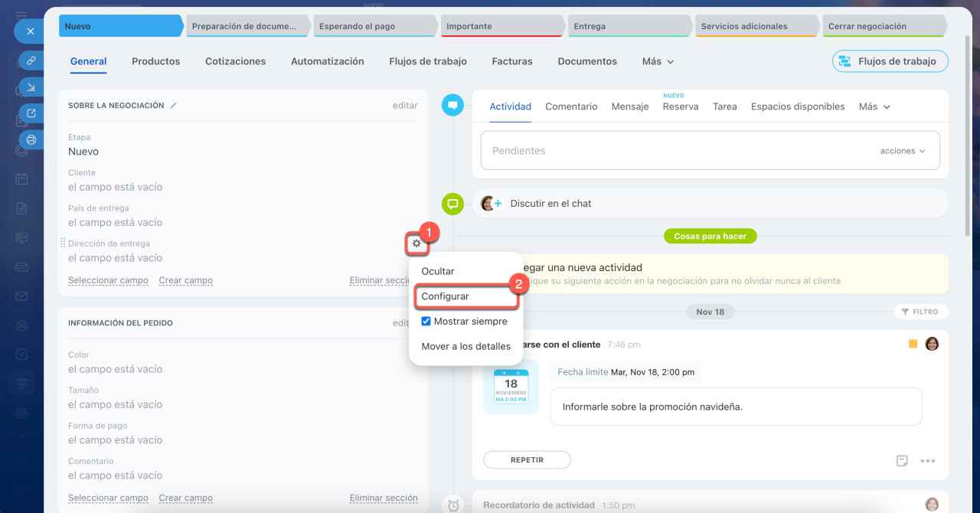The width and height of the screenshot is (980, 513).
Task: Click the print icon in side panel
Action: pyautogui.click(x=31, y=139)
